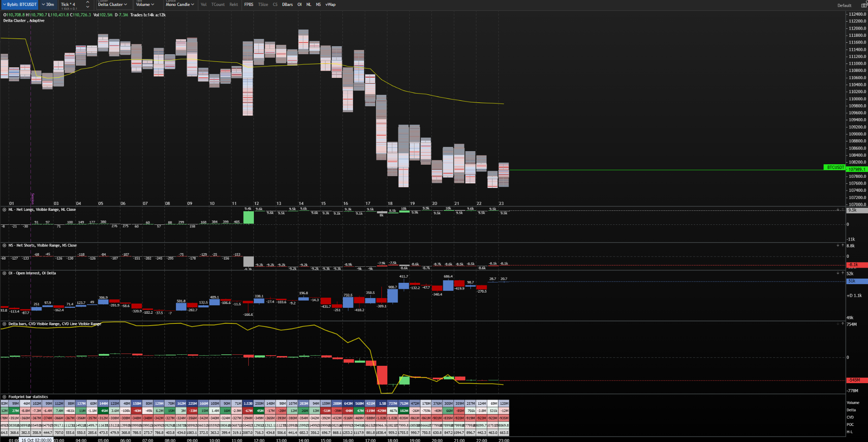Click the NS - Net Shorts panel title
The height and width of the screenshot is (442, 868).
coord(42,246)
